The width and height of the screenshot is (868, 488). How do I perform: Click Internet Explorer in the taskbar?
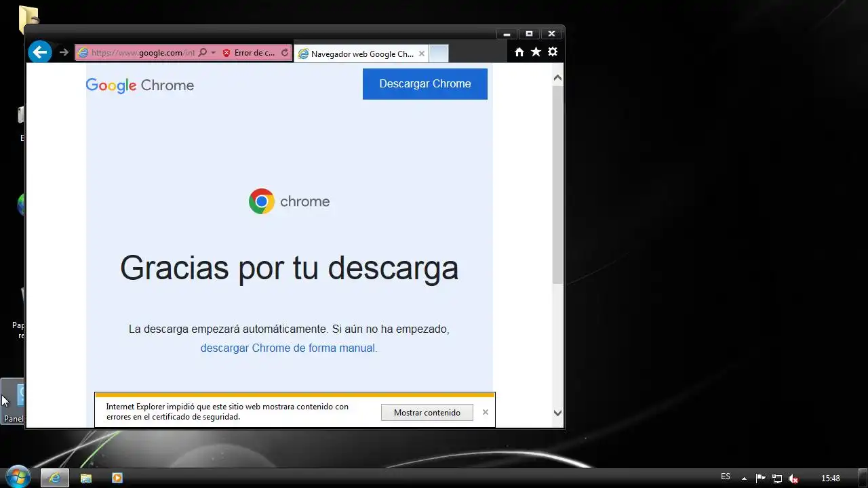tap(55, 478)
